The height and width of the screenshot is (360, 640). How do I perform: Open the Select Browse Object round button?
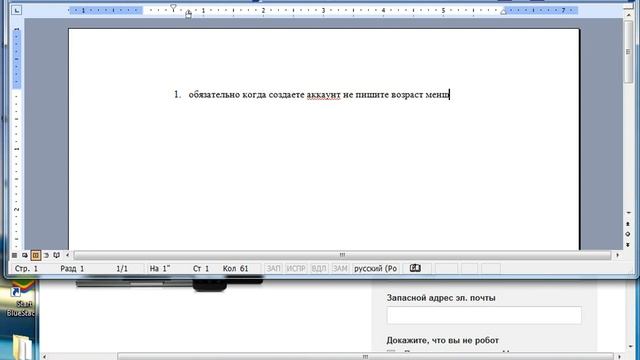pyautogui.click(x=628, y=234)
